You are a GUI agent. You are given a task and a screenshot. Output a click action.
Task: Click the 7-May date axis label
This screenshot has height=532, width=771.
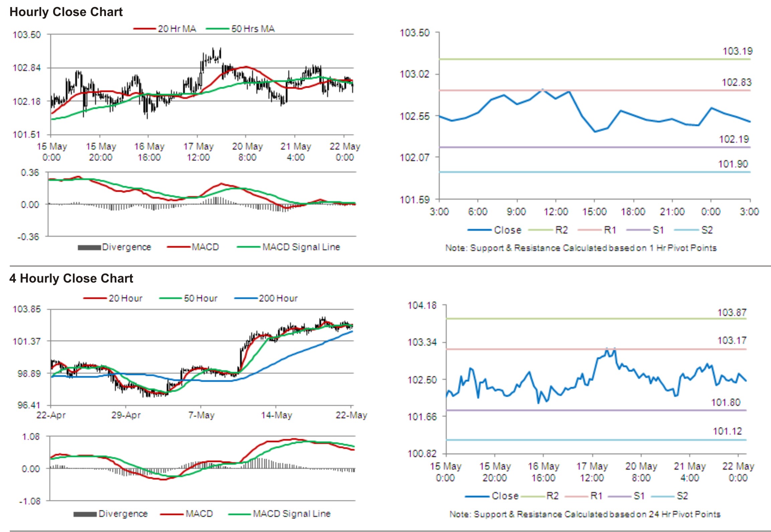pos(201,415)
